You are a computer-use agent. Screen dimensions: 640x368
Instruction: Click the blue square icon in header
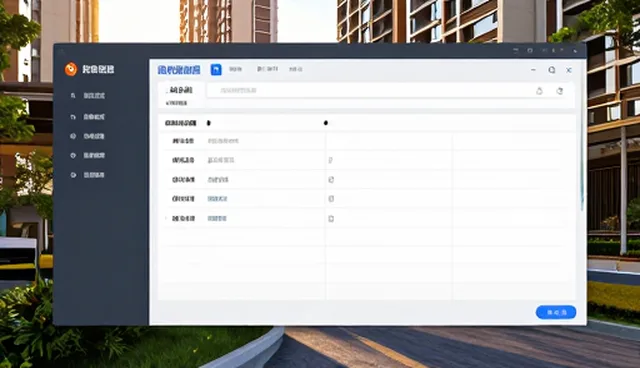pyautogui.click(x=216, y=69)
